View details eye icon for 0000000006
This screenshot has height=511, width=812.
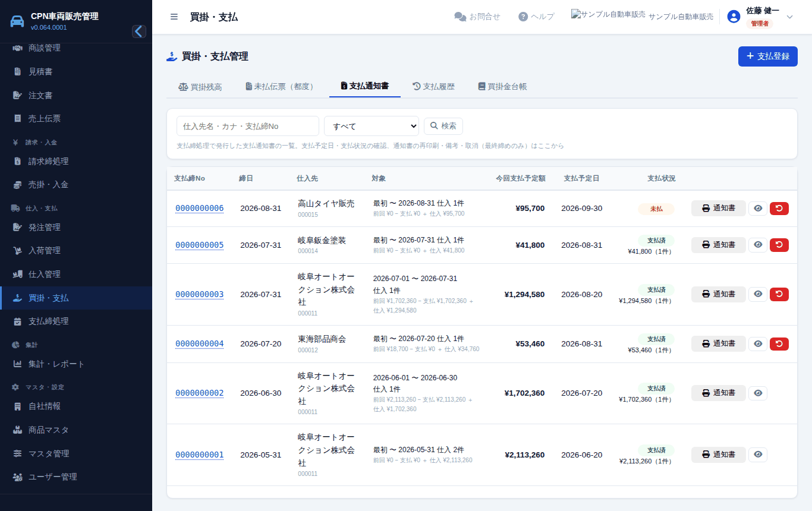(x=758, y=209)
